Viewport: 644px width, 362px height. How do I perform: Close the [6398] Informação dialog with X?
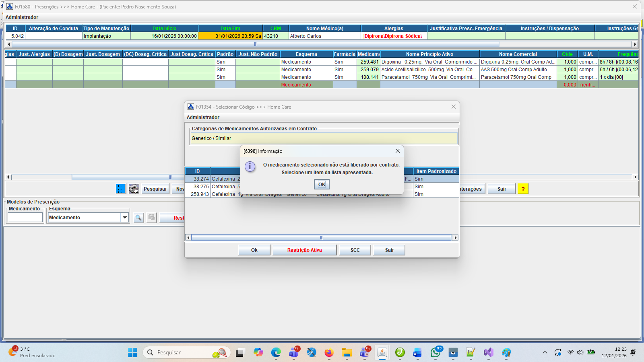pos(397,151)
